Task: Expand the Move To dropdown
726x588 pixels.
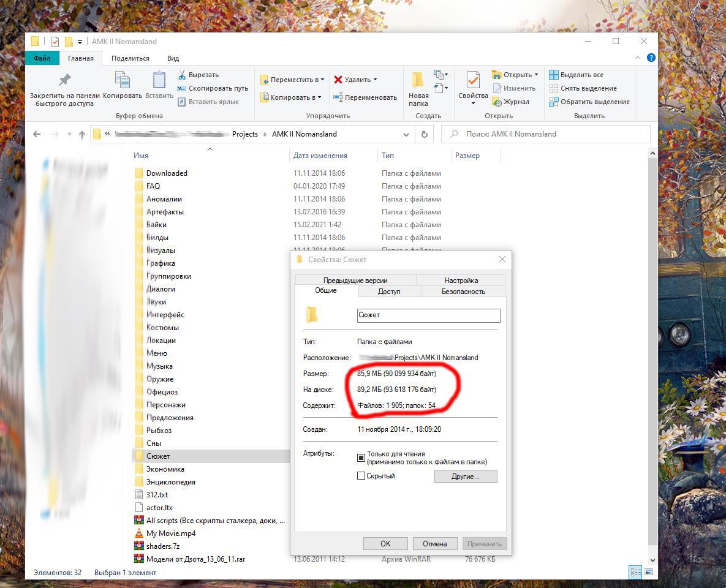Action: pos(322,80)
